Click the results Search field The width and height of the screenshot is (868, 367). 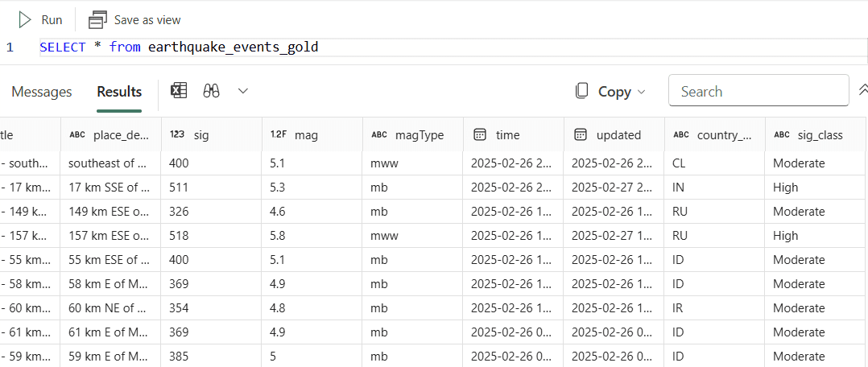pyautogui.click(x=758, y=91)
